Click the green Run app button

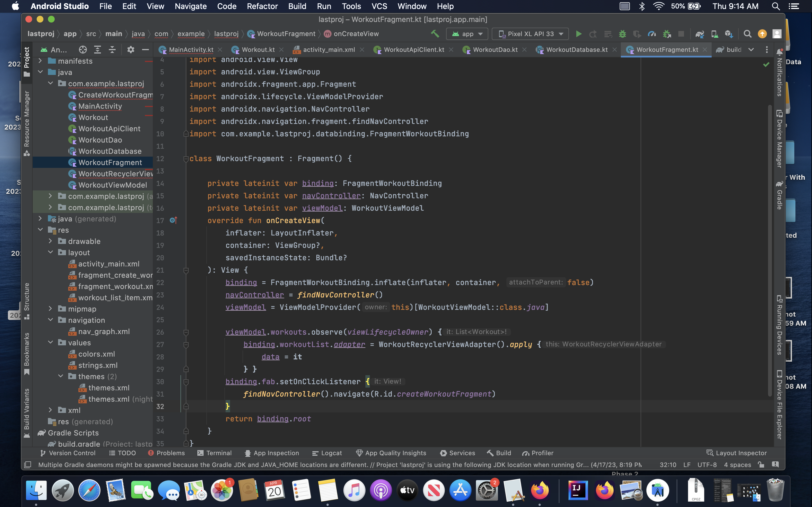[x=579, y=34]
